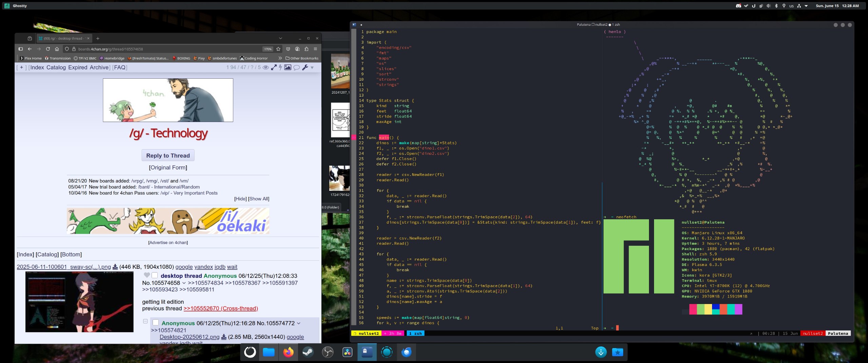Download the sway-sc png via download icon

(x=115, y=267)
